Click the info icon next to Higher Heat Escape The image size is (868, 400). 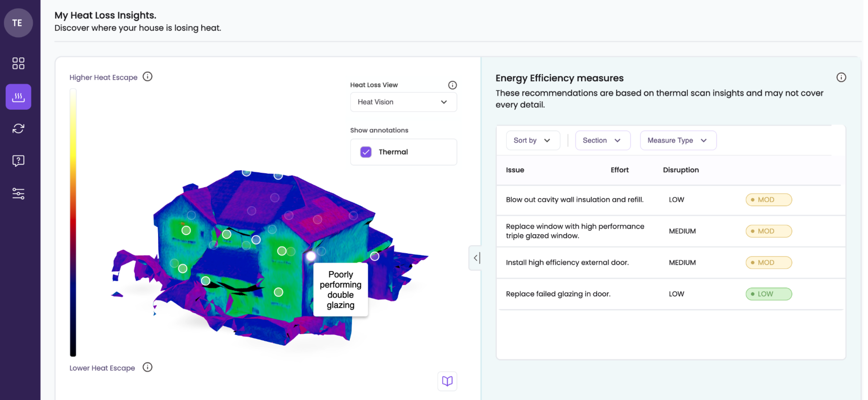click(x=148, y=76)
